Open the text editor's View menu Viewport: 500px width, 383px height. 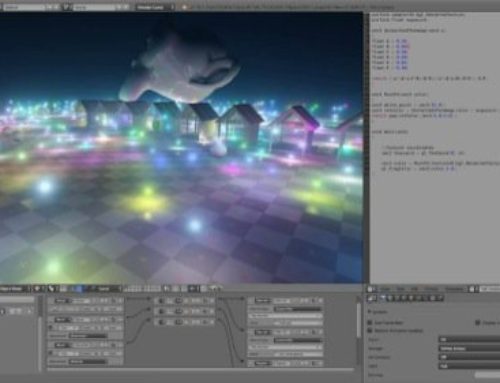[385, 289]
